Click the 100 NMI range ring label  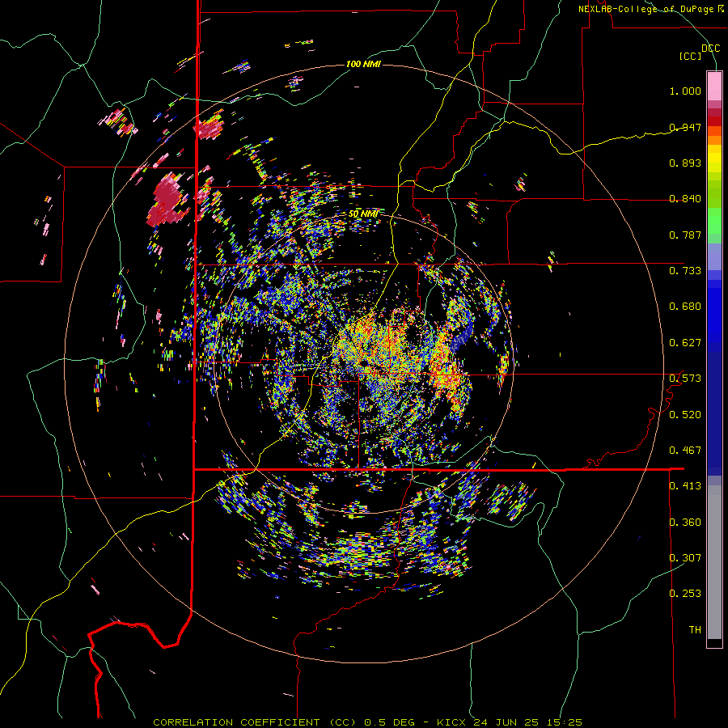coord(363,64)
